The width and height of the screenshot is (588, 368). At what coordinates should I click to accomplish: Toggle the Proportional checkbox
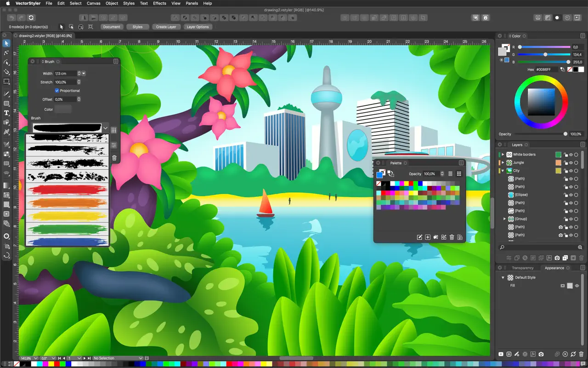click(x=57, y=91)
